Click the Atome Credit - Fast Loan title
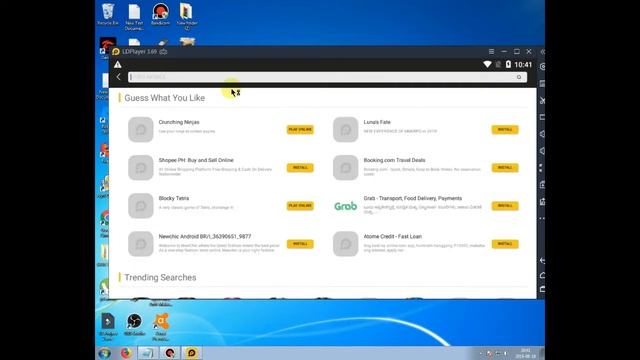The image size is (640, 360). tap(393, 236)
